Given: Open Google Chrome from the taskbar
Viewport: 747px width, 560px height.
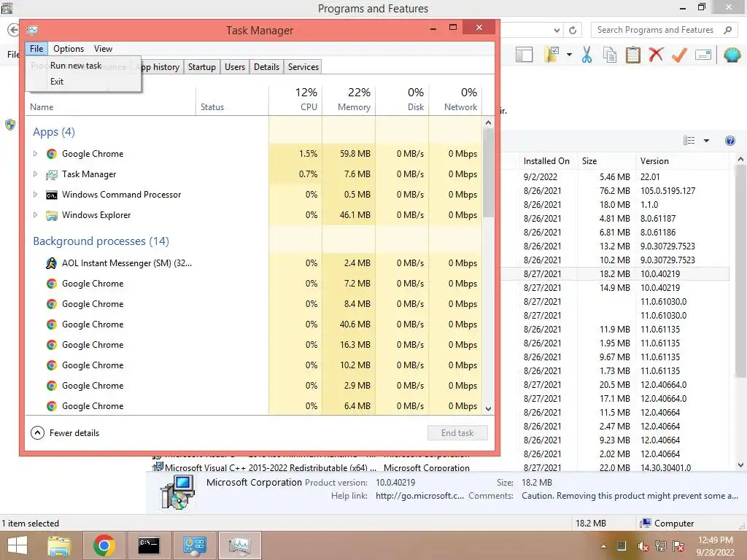Looking at the screenshot, I should [104, 545].
